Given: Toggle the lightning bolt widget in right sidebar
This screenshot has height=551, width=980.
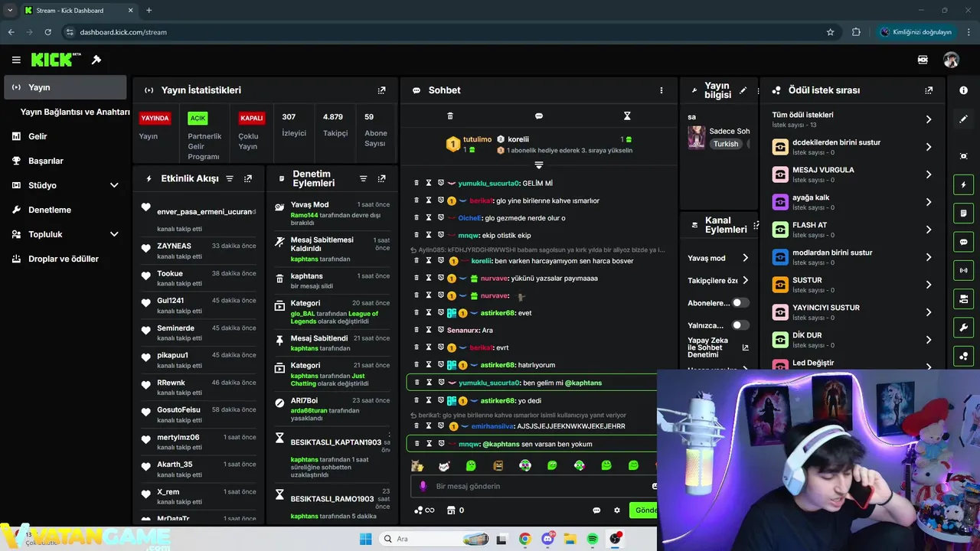Looking at the screenshot, I should click(963, 184).
